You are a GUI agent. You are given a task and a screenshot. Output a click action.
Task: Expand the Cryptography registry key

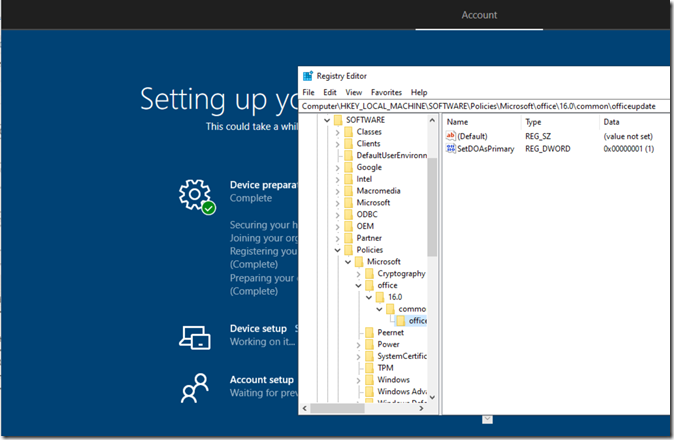click(358, 274)
